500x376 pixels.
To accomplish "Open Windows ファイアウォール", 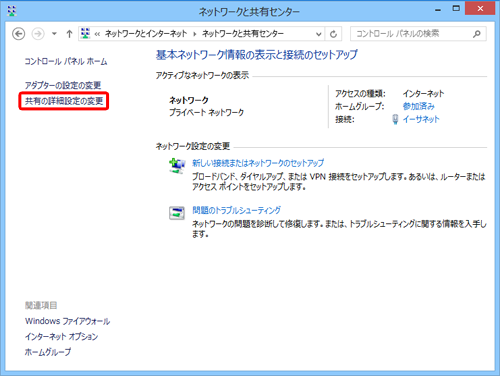I will [x=68, y=321].
